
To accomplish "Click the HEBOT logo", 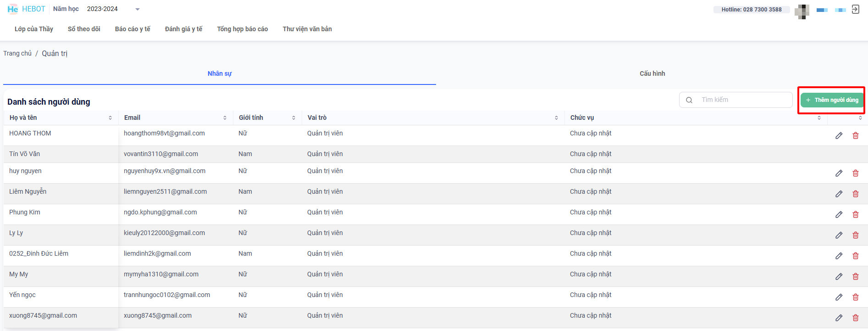I will click(26, 9).
